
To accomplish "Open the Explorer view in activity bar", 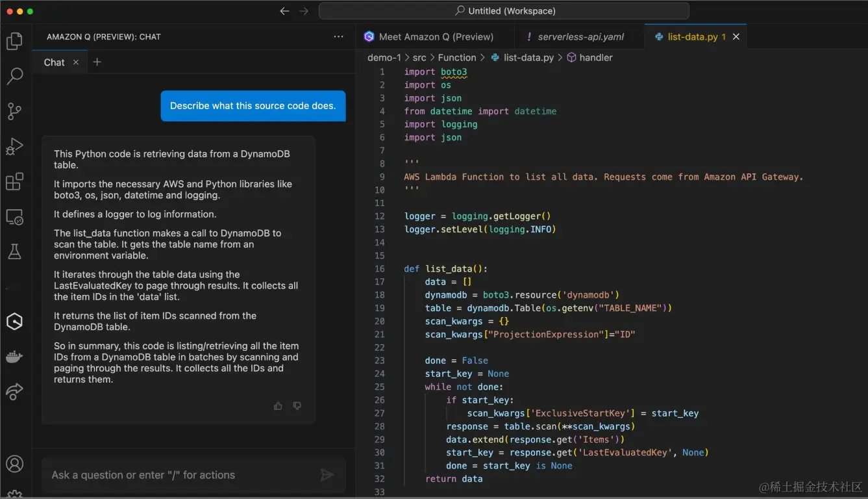I will tap(14, 42).
